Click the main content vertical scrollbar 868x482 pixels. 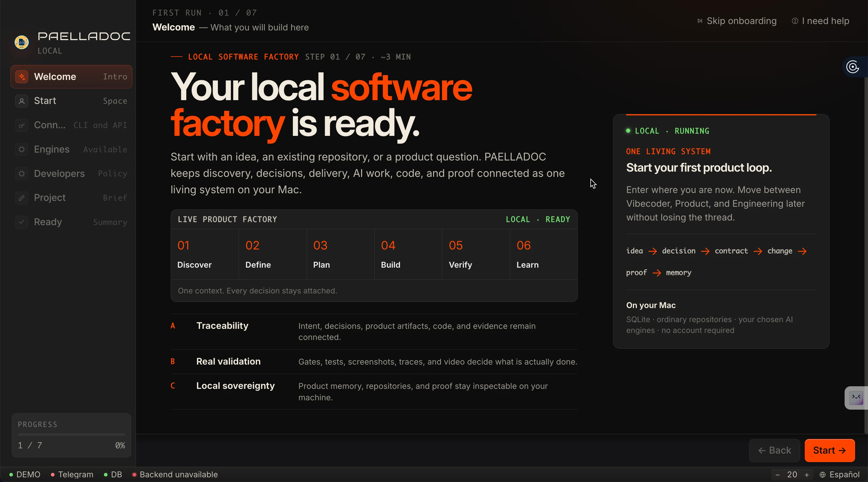tap(866, 256)
